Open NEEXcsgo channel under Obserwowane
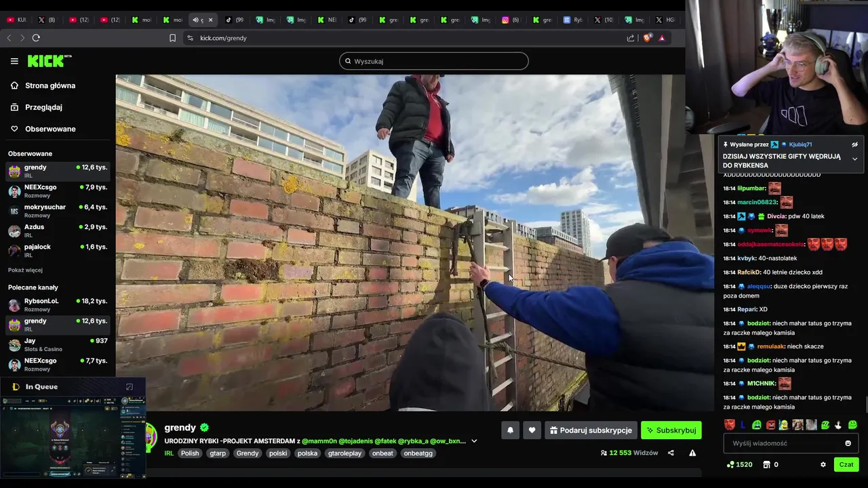Image resolution: width=868 pixels, height=488 pixels. [x=58, y=191]
